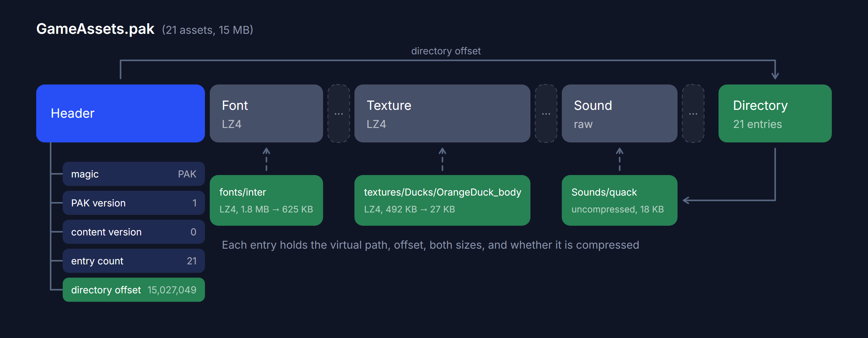Expand the ellipsis placeholder before Directory
Viewport: 868px width, 338px height.
pyautogui.click(x=693, y=113)
